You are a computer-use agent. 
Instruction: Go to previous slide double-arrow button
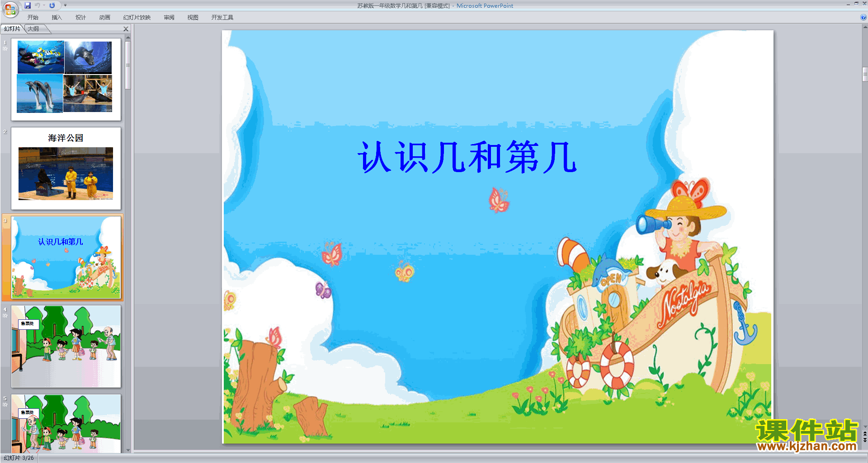point(865,434)
